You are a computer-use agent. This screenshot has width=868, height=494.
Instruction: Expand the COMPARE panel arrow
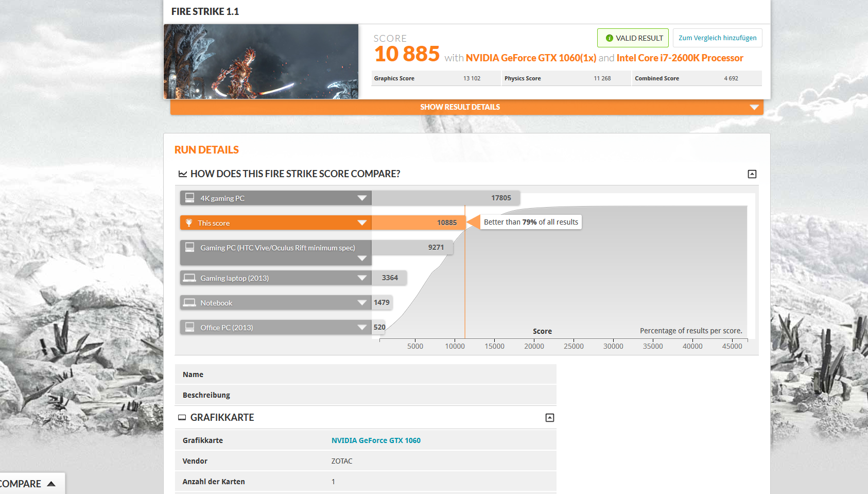coord(51,484)
